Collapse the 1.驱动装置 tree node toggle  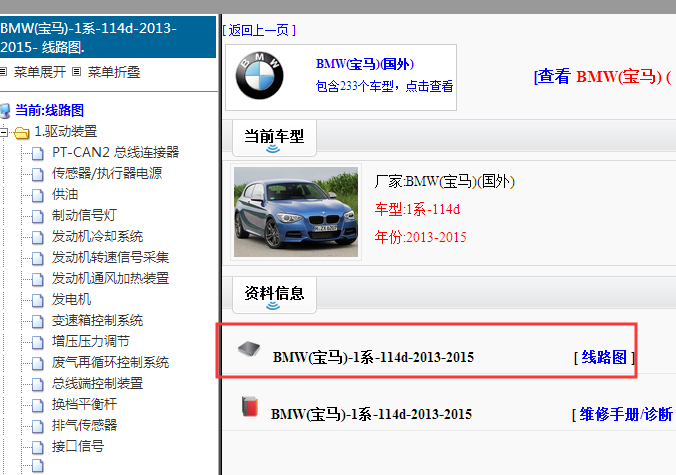3,131
